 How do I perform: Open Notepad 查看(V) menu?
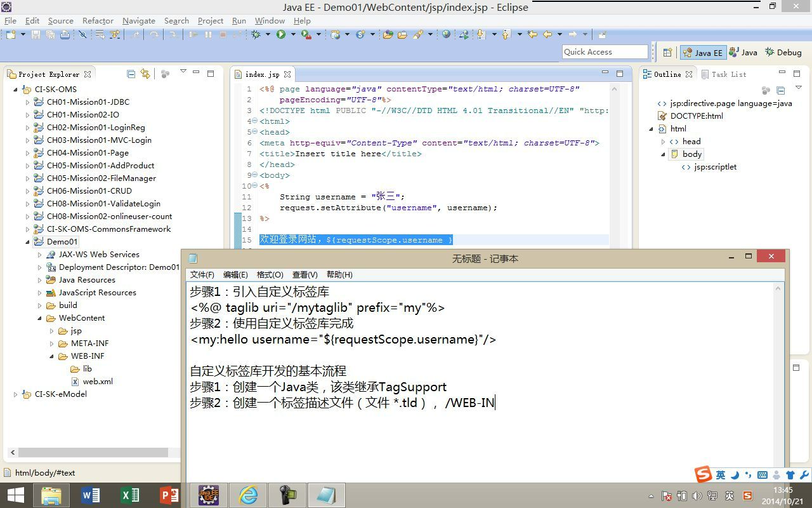[304, 274]
